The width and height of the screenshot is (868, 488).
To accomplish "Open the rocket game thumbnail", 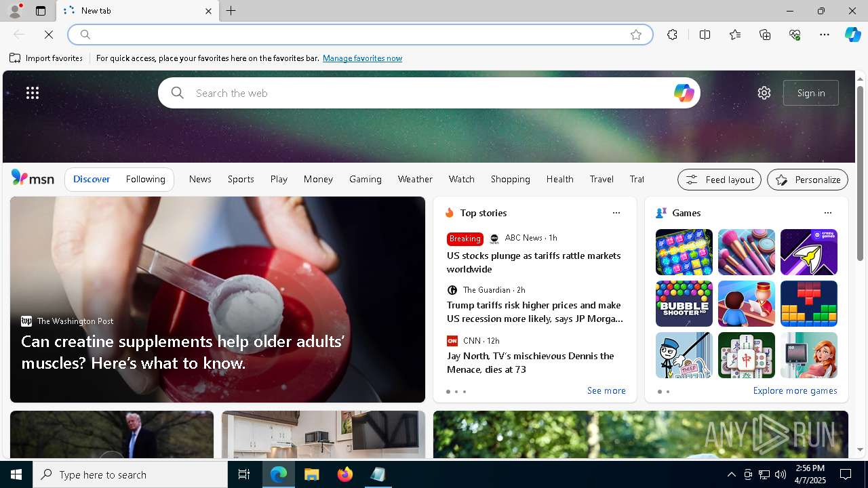I will click(808, 252).
